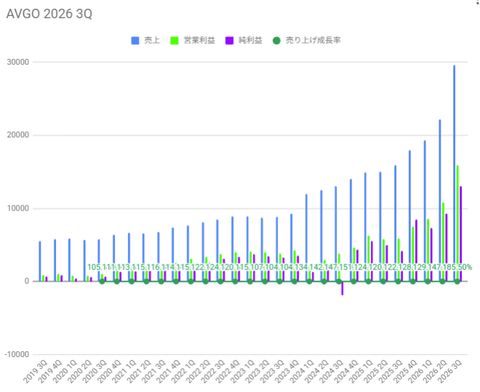Click the 2022 1Q x-axis label
Viewport: 480px width, 392px height.
click(x=184, y=371)
